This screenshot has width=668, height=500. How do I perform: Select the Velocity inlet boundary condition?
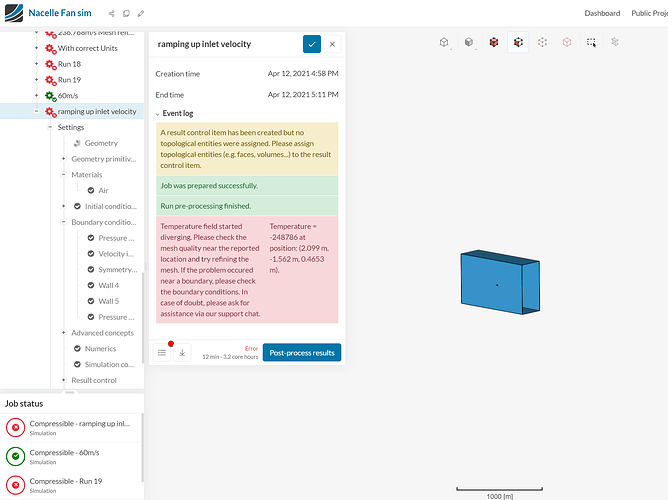[x=116, y=254]
